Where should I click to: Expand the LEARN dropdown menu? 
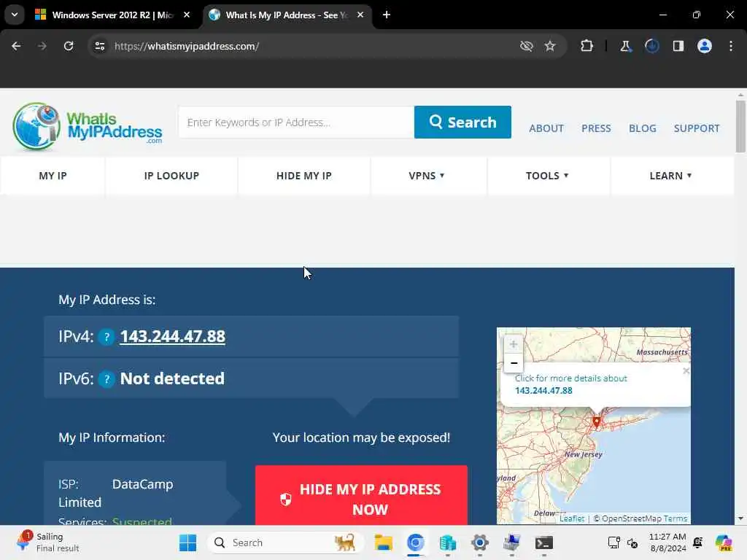[671, 176]
